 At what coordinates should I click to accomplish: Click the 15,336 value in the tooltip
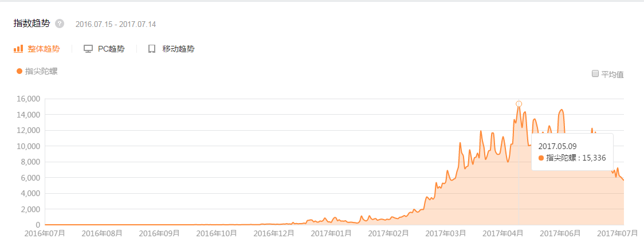pyautogui.click(x=594, y=158)
